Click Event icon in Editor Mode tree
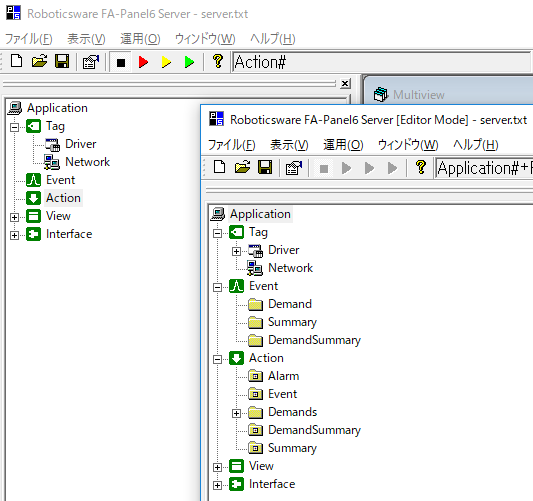This screenshot has height=501, width=533. click(236, 286)
